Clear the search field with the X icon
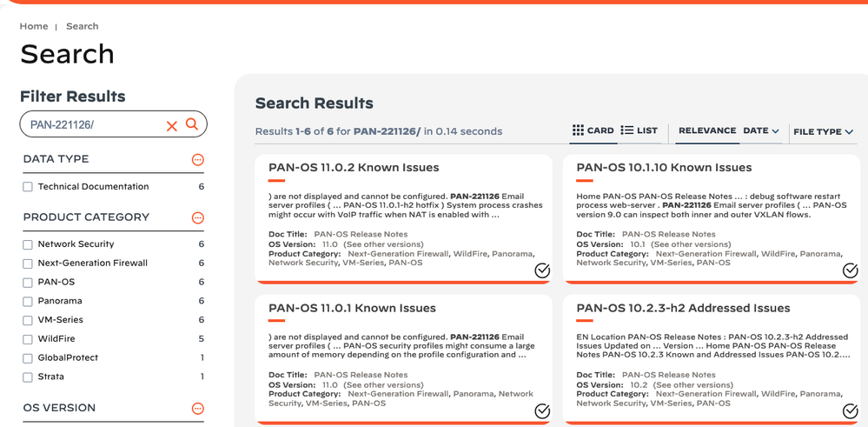Image resolution: width=868 pixels, height=427 pixels. point(172,126)
